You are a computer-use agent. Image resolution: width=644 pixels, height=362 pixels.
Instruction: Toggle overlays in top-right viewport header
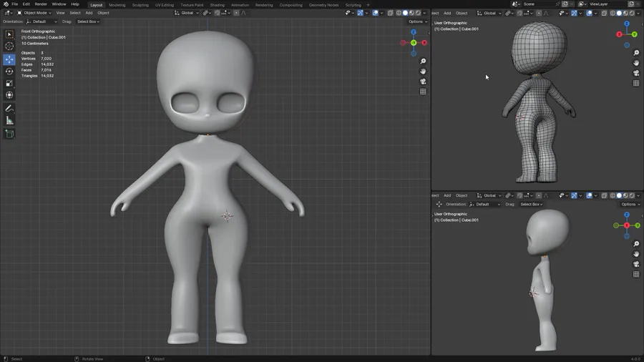click(590, 13)
